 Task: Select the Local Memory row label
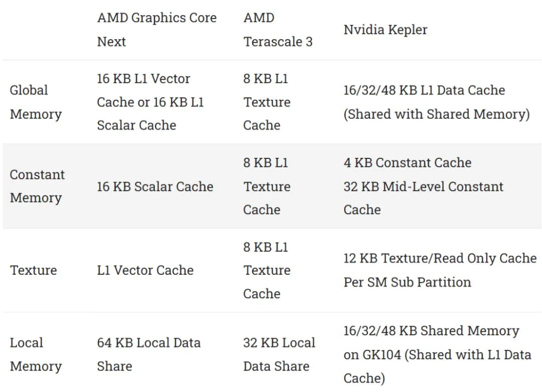coord(36,354)
